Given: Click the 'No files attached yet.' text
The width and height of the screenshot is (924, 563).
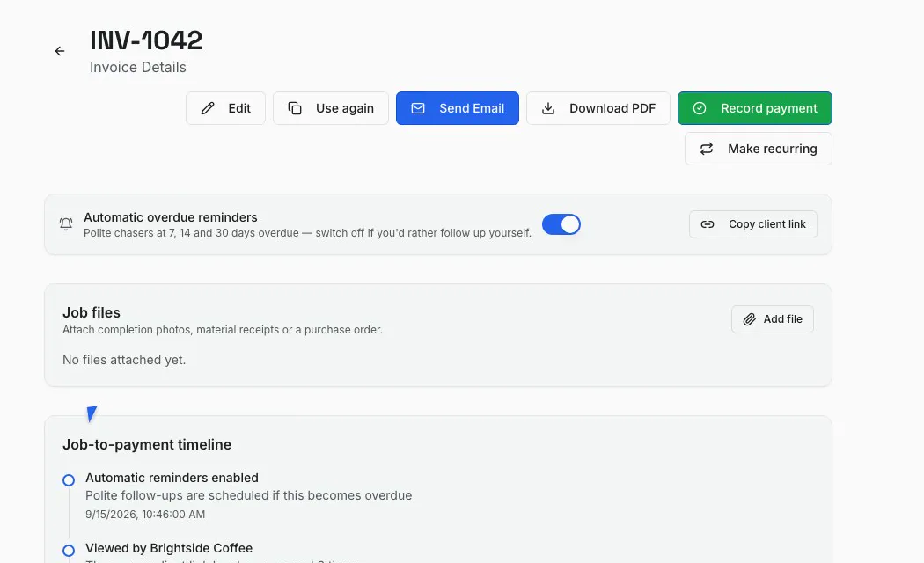Looking at the screenshot, I should pos(124,360).
